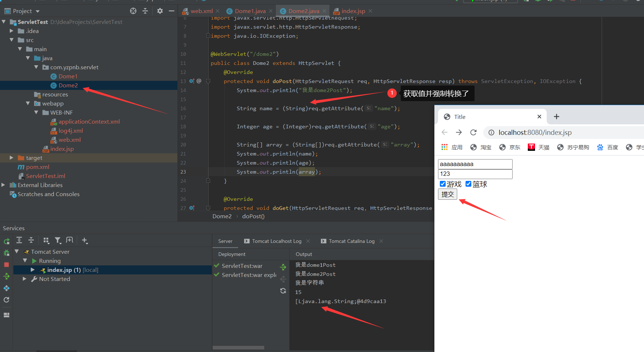
Task: Click the age field containing 123
Action: [475, 174]
